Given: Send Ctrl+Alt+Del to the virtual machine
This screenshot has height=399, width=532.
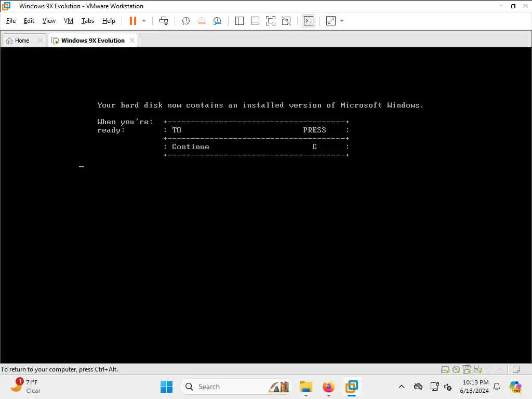Looking at the screenshot, I should [x=164, y=21].
